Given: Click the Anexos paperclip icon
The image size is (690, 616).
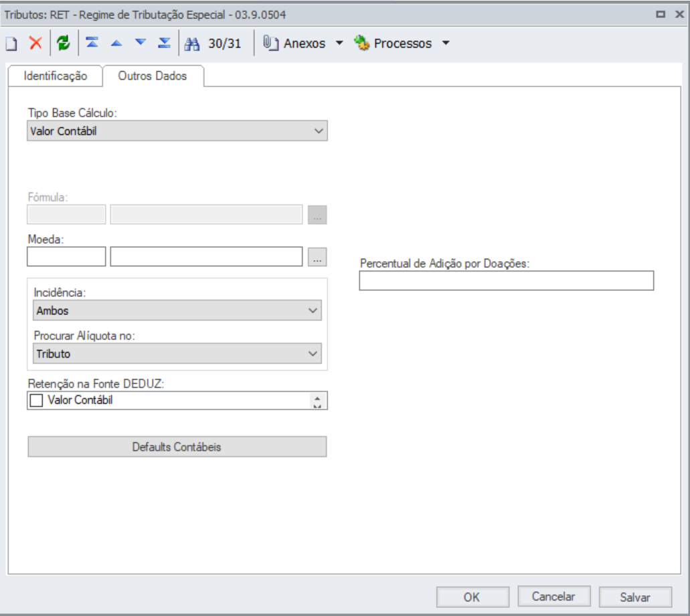Looking at the screenshot, I should point(270,43).
